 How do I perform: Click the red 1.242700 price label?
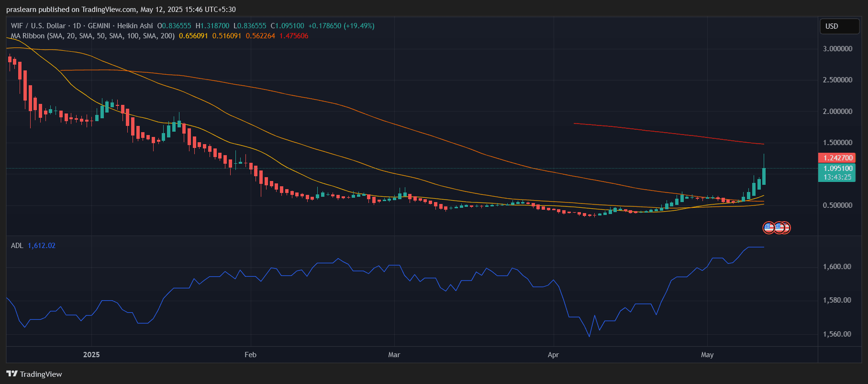click(x=837, y=158)
